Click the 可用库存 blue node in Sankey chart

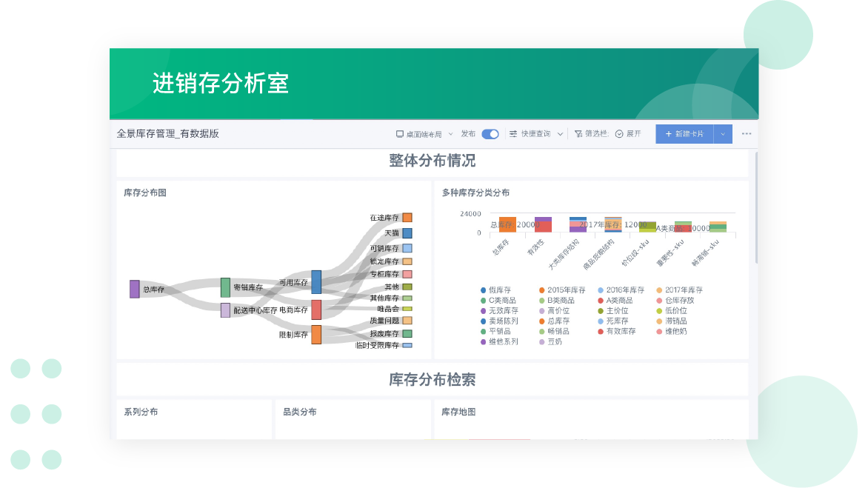pos(316,282)
